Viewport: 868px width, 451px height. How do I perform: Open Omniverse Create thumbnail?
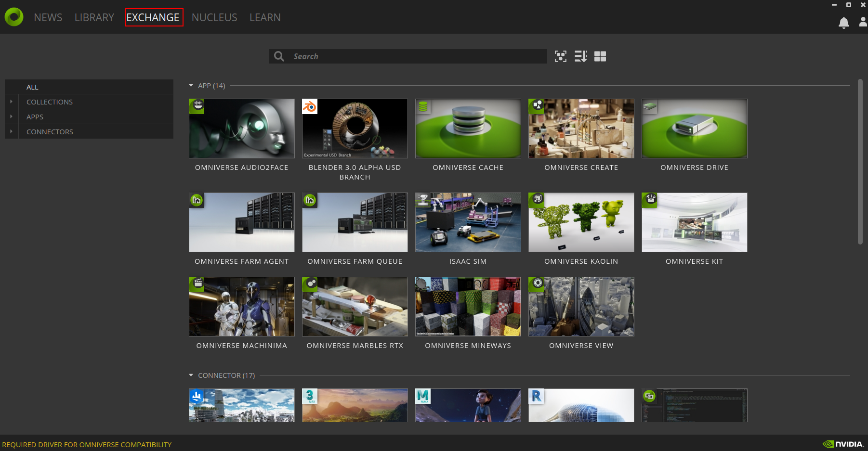[581, 129]
